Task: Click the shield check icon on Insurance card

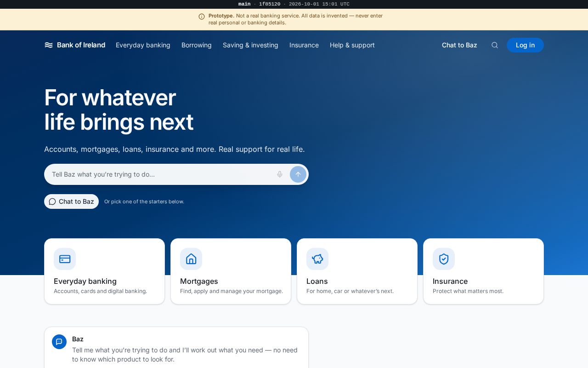Action: click(x=444, y=259)
